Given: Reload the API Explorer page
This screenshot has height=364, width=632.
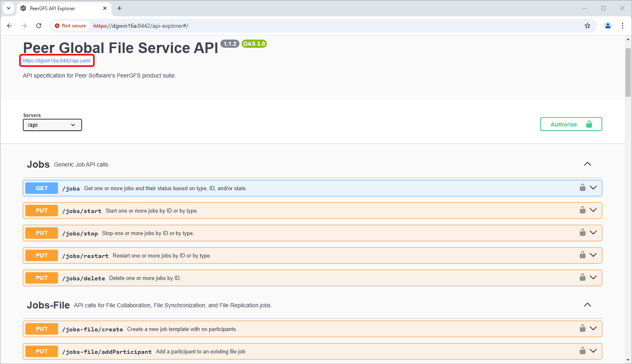Looking at the screenshot, I should [39, 25].
